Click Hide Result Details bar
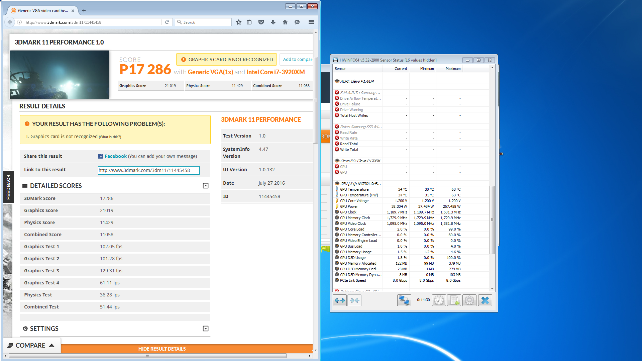This screenshot has height=362, width=644. [163, 349]
